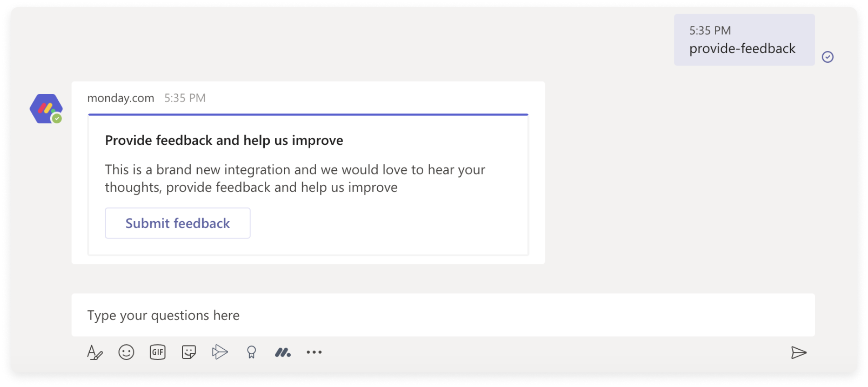Screen dimensions: 868x387
Task: Click the 'monday.com' sender name
Action: pos(121,98)
